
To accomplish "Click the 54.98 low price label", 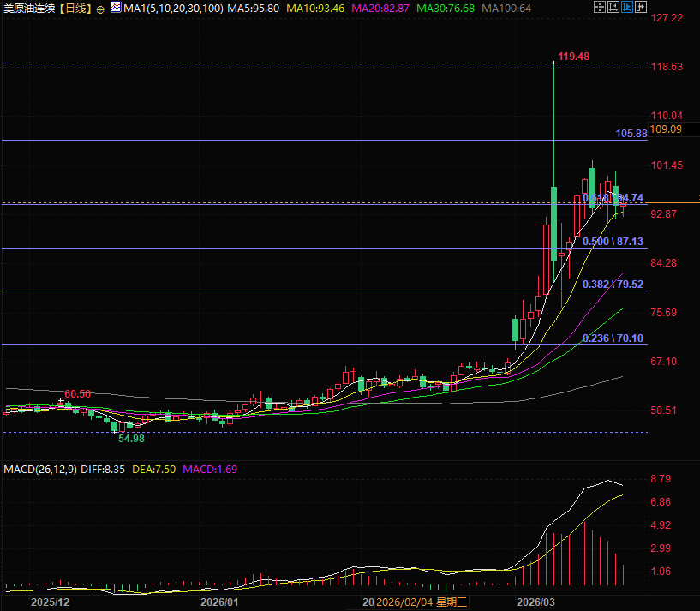I will tap(131, 439).
